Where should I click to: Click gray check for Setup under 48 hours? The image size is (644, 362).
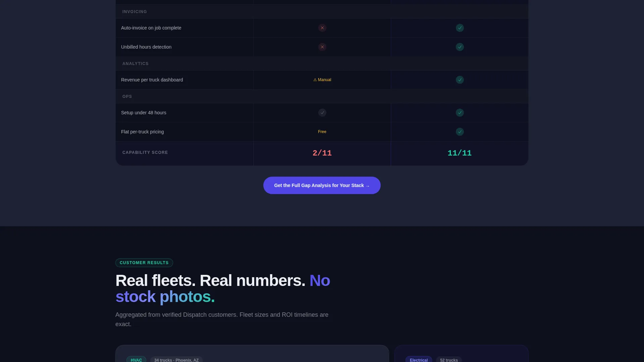(322, 113)
